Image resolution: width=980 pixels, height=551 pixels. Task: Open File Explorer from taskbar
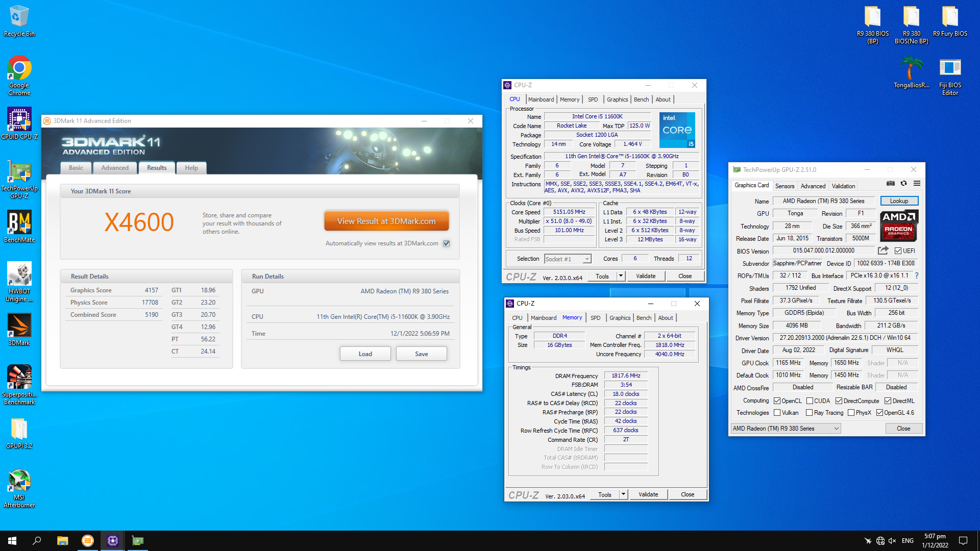62,541
